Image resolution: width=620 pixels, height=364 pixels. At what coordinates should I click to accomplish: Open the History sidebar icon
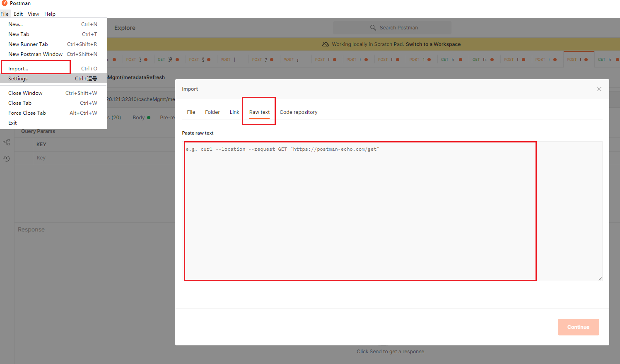pyautogui.click(x=6, y=159)
